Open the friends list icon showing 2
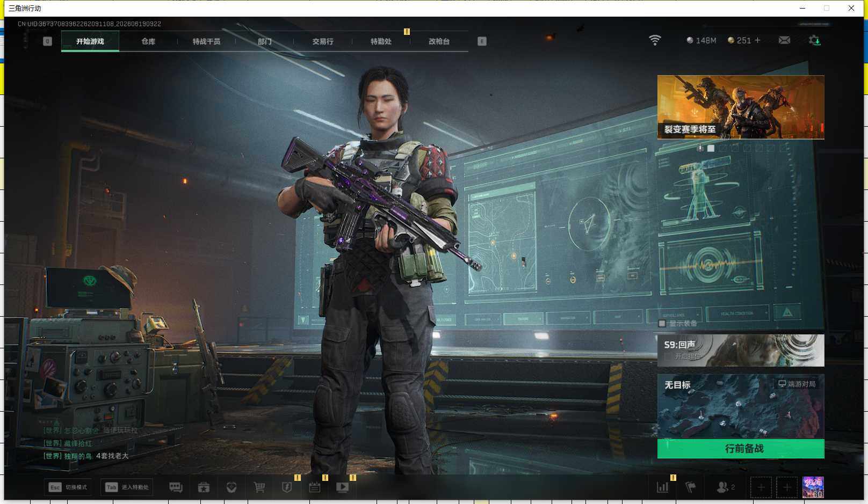The width and height of the screenshot is (868, 504). coord(725,487)
